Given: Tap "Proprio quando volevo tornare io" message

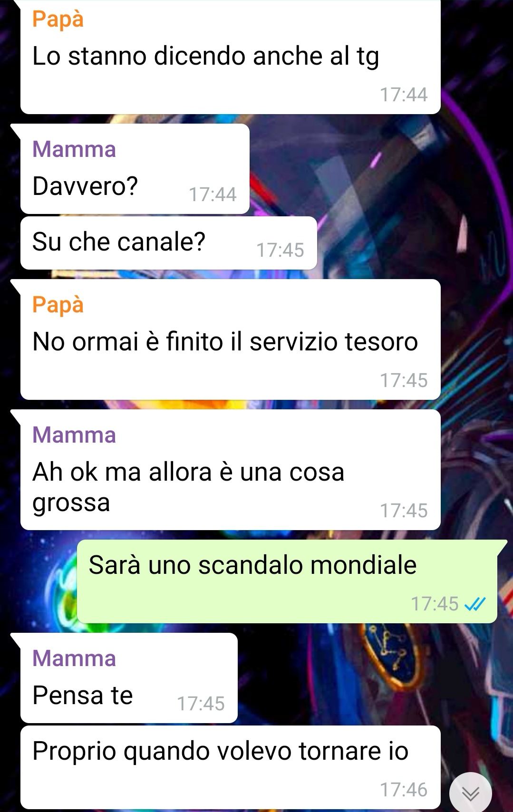Looking at the screenshot, I should click(x=230, y=767).
